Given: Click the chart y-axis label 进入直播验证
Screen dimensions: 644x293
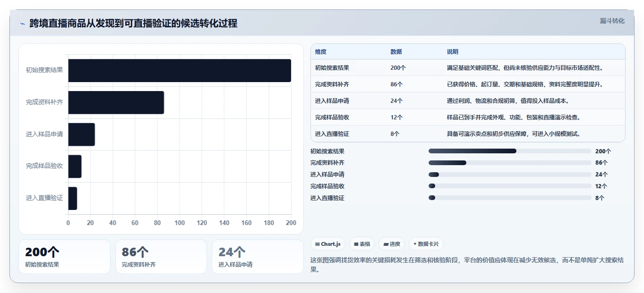Looking at the screenshot, I should point(44,198).
